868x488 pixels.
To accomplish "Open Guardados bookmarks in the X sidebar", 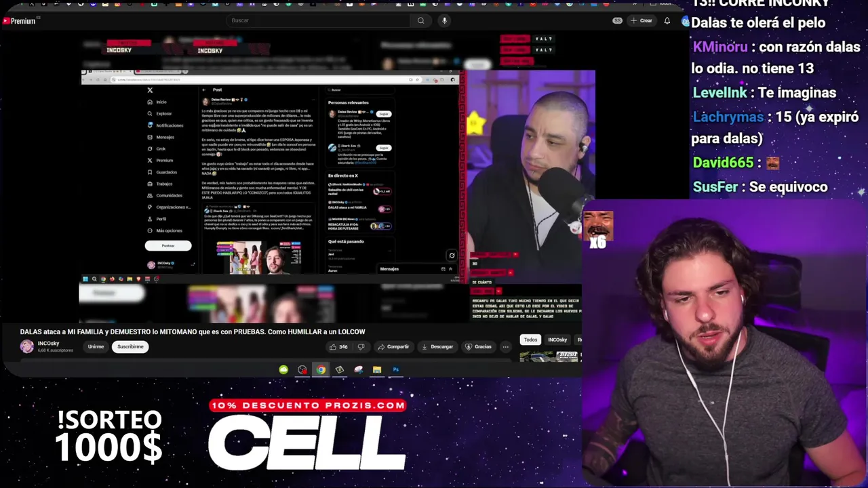I will tap(162, 172).
